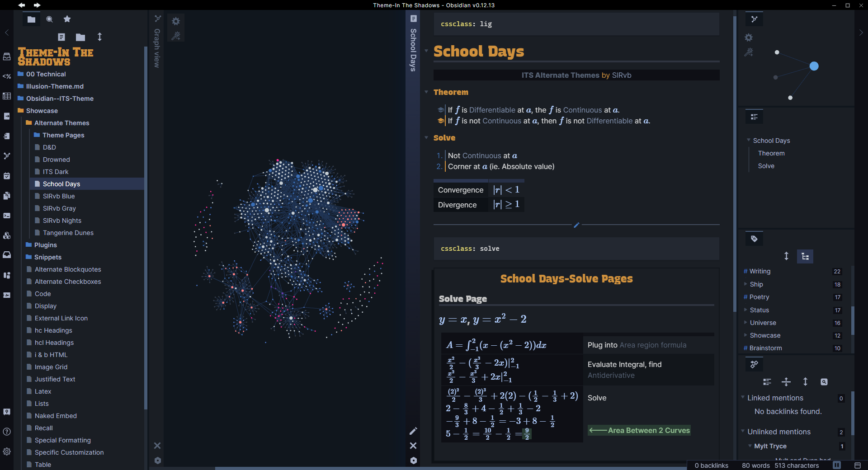Click the top inbox icon in the left ribbon
The image size is (868, 470).
[7, 56]
